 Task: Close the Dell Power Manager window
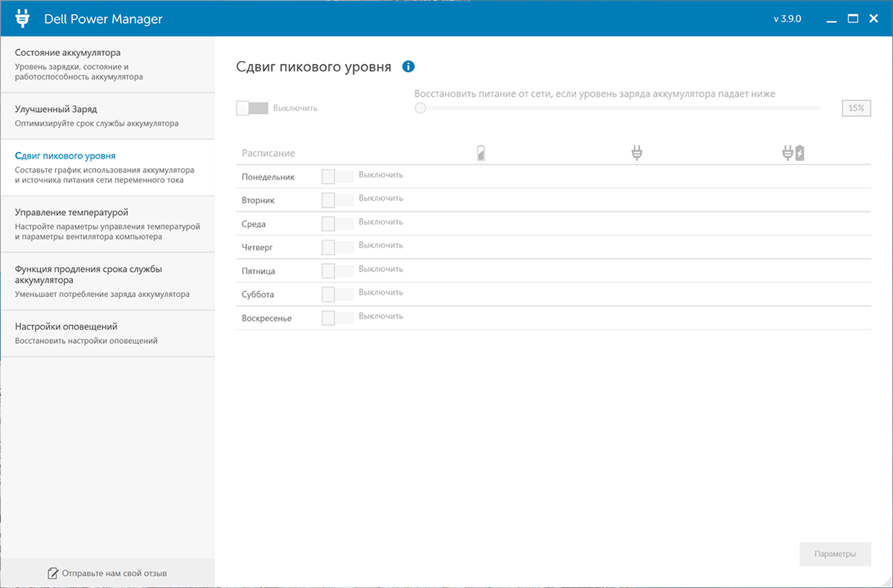[874, 19]
